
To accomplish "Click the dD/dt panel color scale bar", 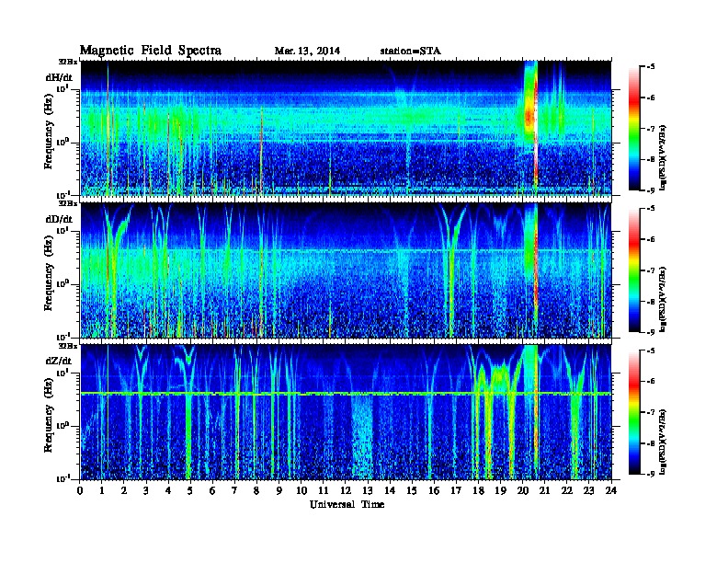I will [634, 270].
